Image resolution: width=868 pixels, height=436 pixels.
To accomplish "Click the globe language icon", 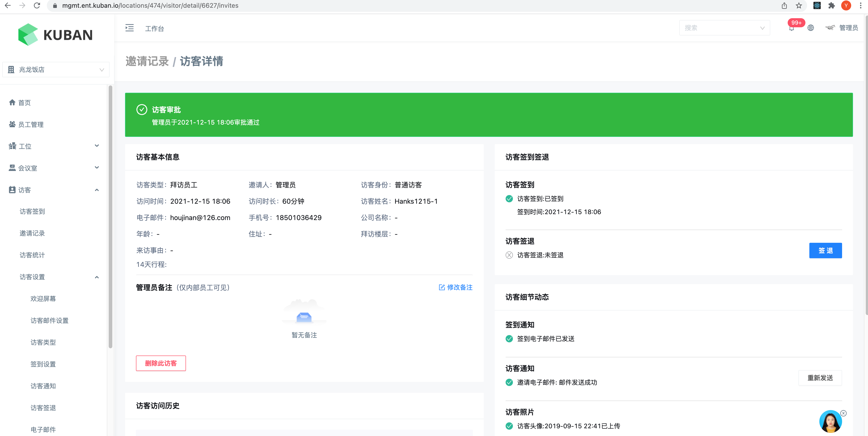I will (x=811, y=28).
